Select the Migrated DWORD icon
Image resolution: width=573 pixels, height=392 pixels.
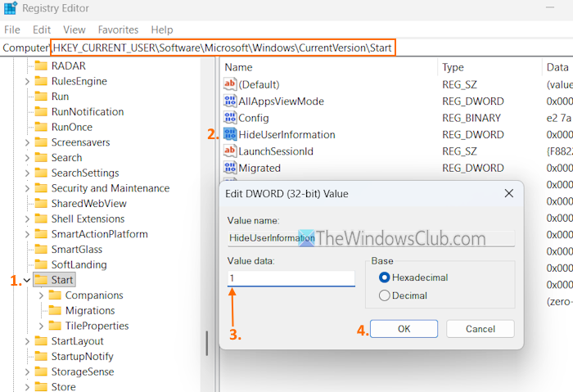point(230,168)
